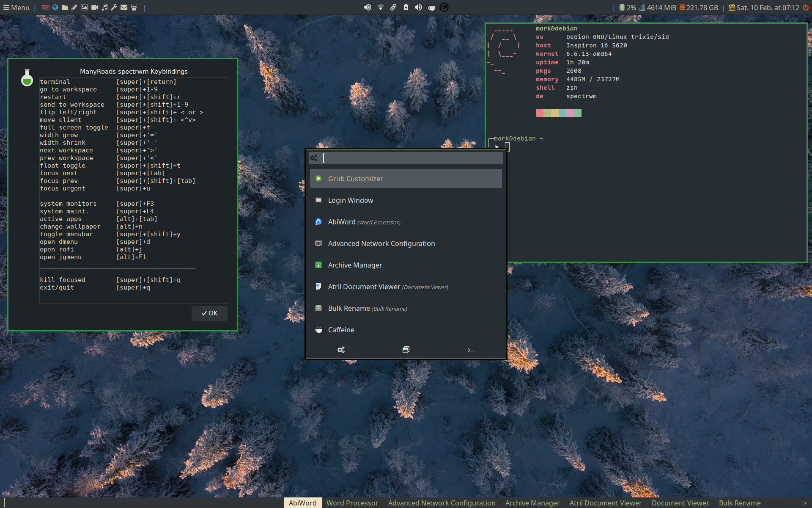
Task: Switch rofi to window mode icon
Action: pos(406,350)
